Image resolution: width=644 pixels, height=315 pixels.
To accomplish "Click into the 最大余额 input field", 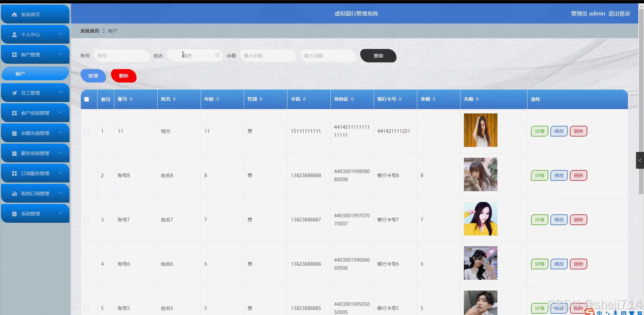I will pos(328,56).
